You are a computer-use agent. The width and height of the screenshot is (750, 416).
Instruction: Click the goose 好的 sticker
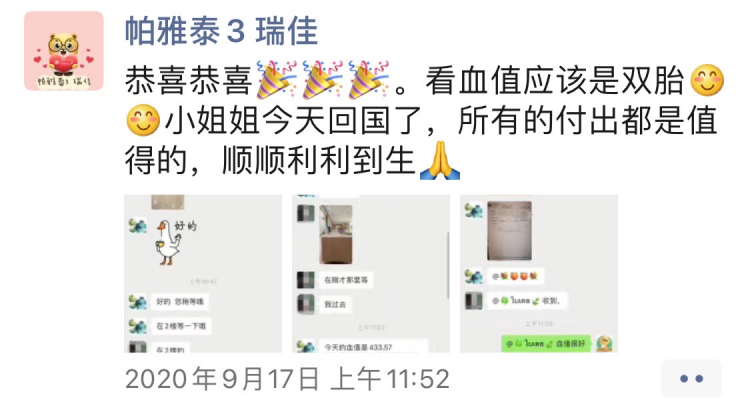[x=176, y=242]
